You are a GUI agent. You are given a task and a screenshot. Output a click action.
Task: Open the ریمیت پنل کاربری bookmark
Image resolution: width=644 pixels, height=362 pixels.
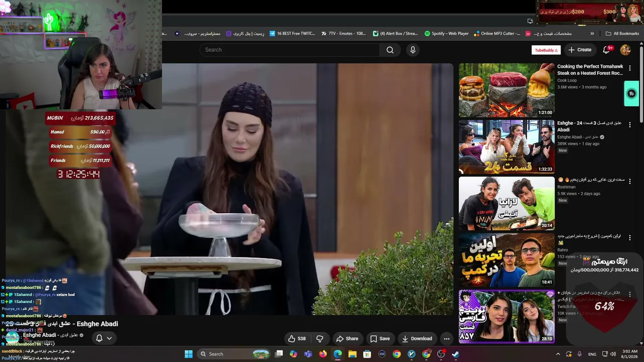click(x=245, y=34)
